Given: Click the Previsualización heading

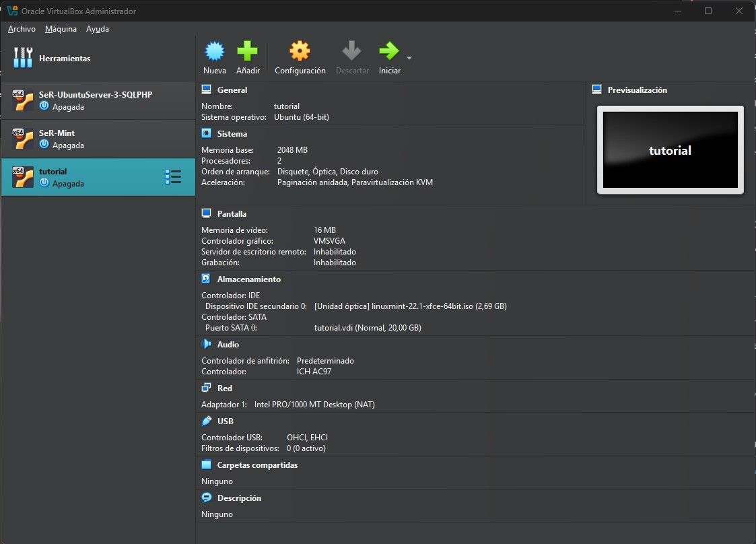Looking at the screenshot, I should click(638, 90).
